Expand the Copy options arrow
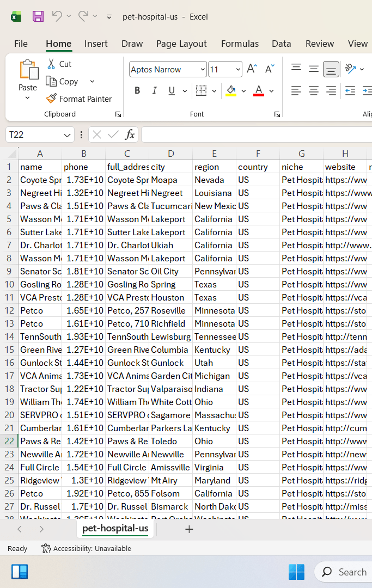The height and width of the screenshot is (588, 372). 92,81
